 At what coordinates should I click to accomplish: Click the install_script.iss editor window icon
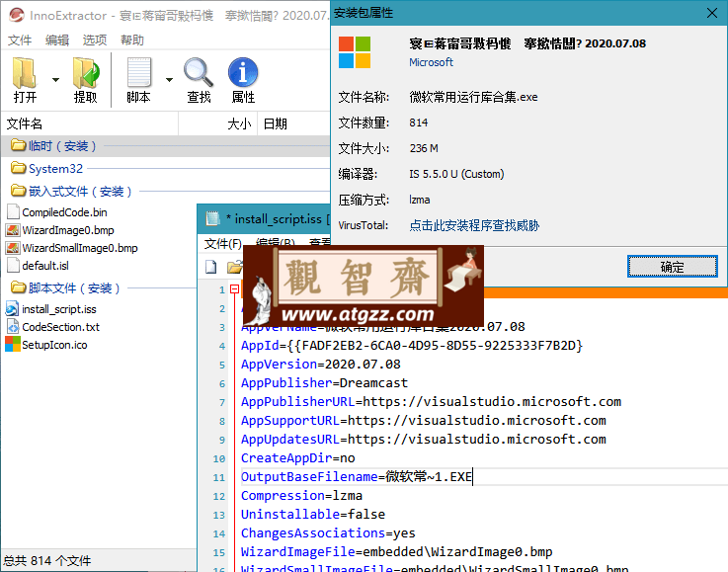click(212, 218)
